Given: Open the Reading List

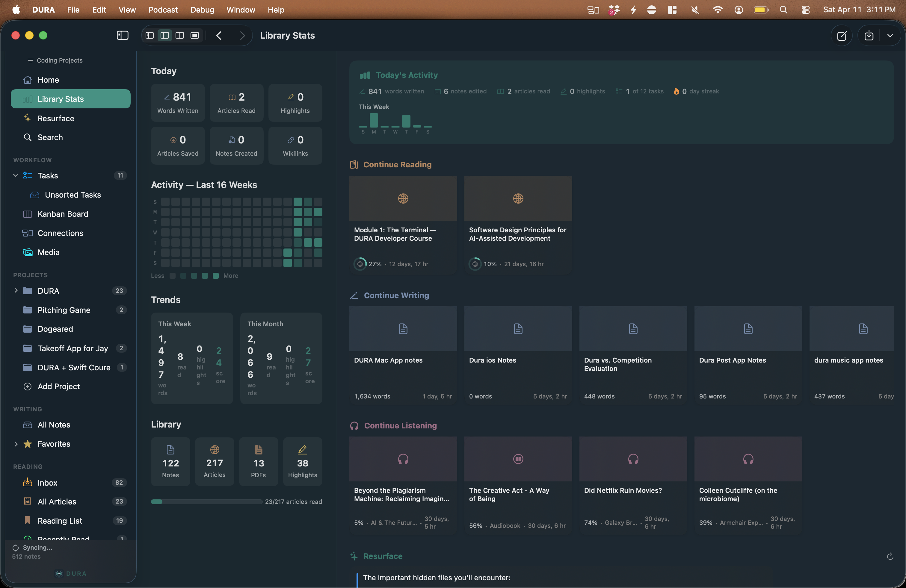Looking at the screenshot, I should (x=70, y=521).
